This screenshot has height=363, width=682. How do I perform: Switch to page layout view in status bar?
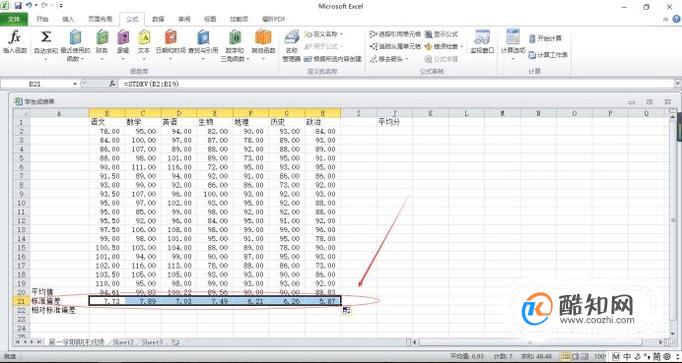click(575, 356)
